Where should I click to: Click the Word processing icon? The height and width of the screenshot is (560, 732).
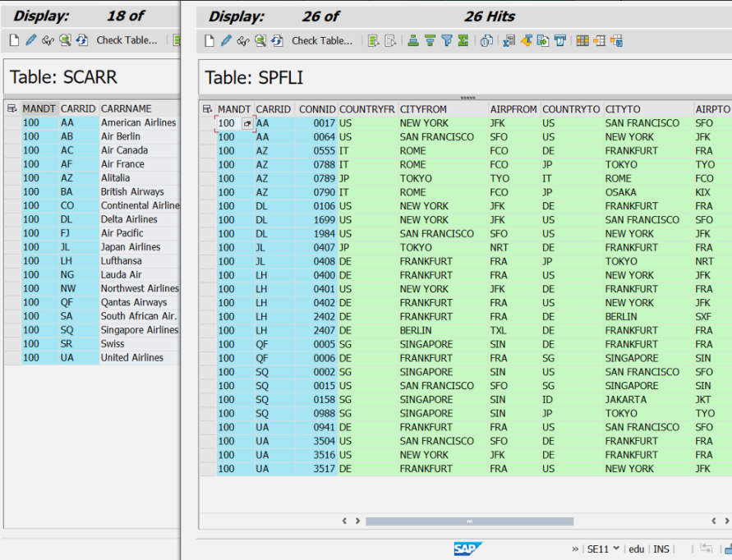click(x=527, y=41)
